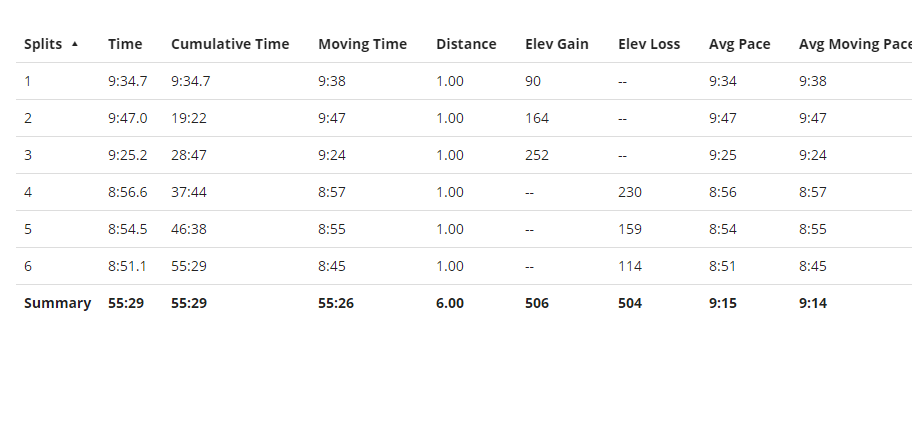Sort by Cumulative Time column header
The width and height of the screenshot is (912, 444).
tap(230, 44)
